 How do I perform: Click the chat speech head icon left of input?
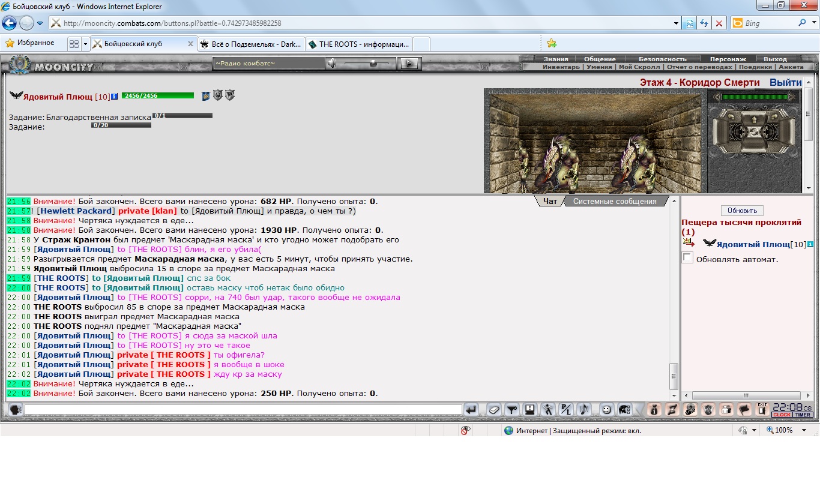click(x=16, y=410)
